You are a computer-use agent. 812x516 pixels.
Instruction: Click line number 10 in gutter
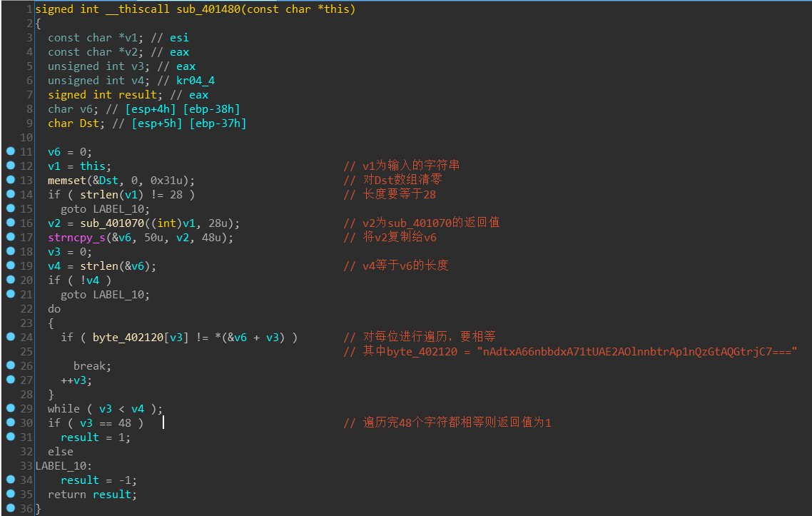coord(26,138)
